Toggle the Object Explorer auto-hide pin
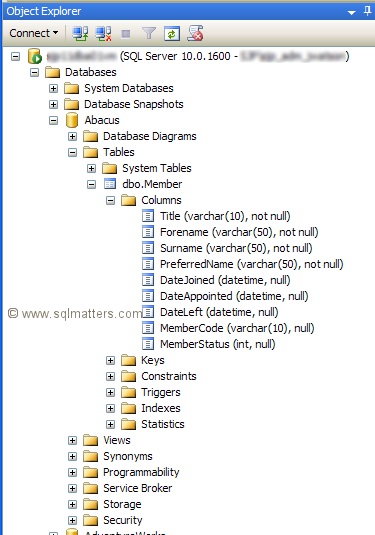375x535 pixels. point(367,11)
